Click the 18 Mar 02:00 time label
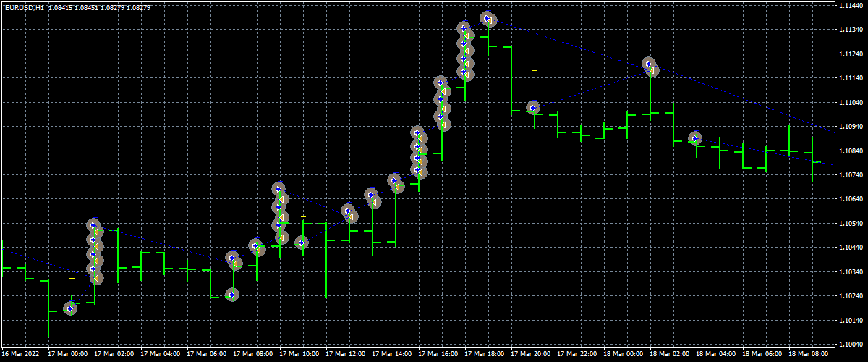The width and height of the screenshot is (868, 362). click(669, 355)
